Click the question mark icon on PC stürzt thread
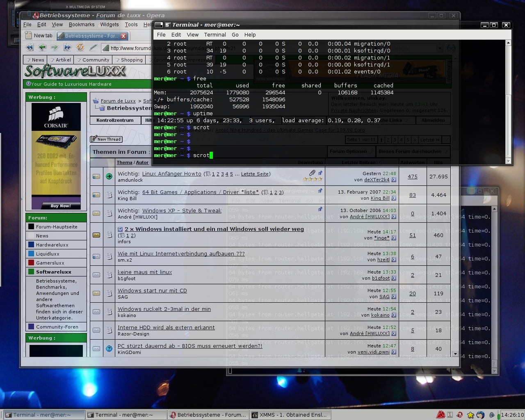This screenshot has height=420, width=525. tap(109, 349)
